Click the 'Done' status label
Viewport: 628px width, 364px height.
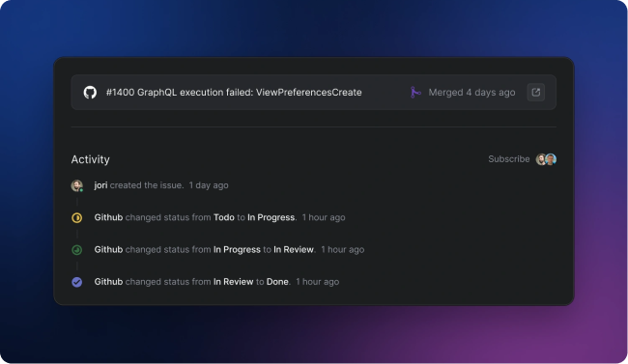[277, 282]
